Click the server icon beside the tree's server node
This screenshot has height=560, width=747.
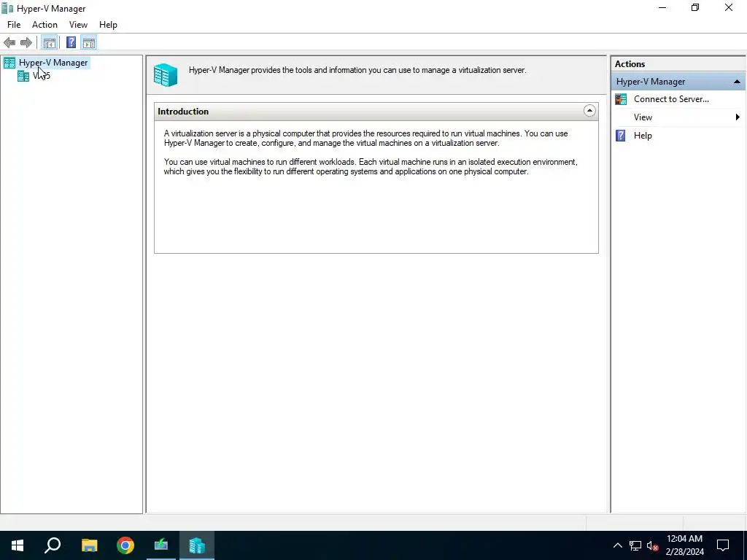point(23,76)
